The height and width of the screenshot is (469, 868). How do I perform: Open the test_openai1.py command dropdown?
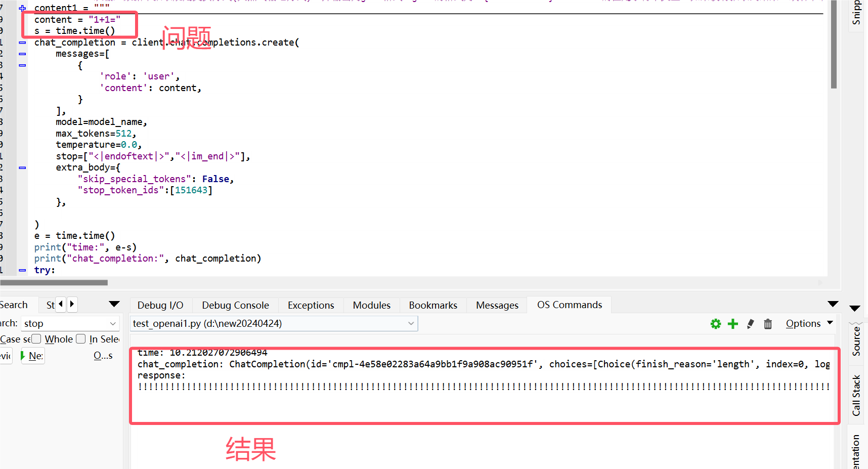pos(274,323)
